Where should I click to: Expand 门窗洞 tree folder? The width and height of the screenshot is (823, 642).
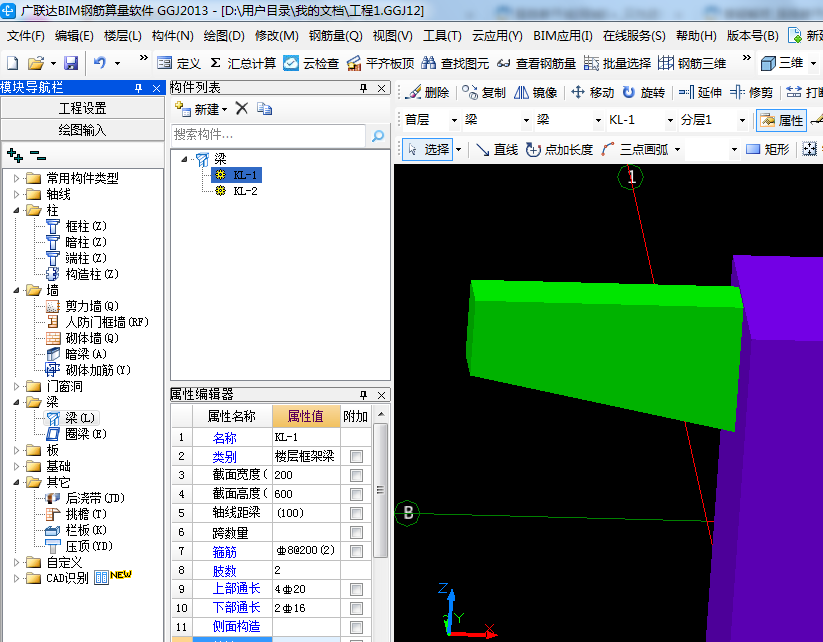tap(16, 387)
